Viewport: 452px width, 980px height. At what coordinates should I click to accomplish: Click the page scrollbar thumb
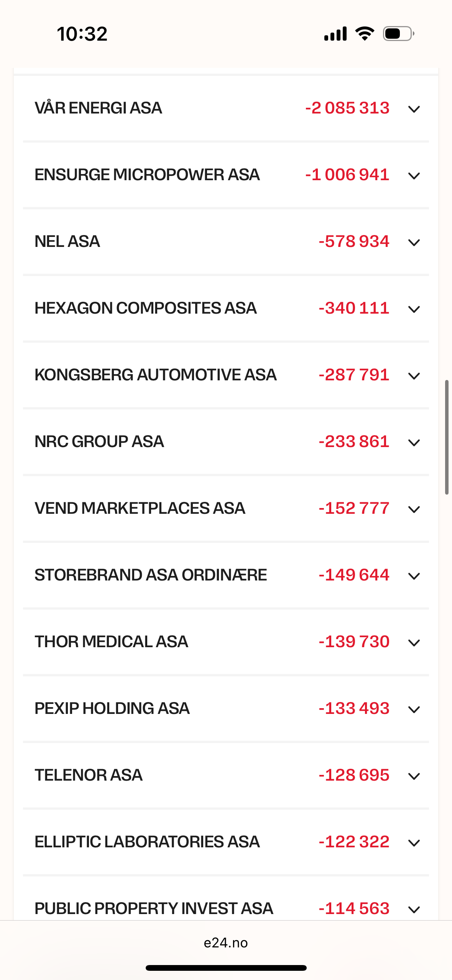click(x=447, y=437)
